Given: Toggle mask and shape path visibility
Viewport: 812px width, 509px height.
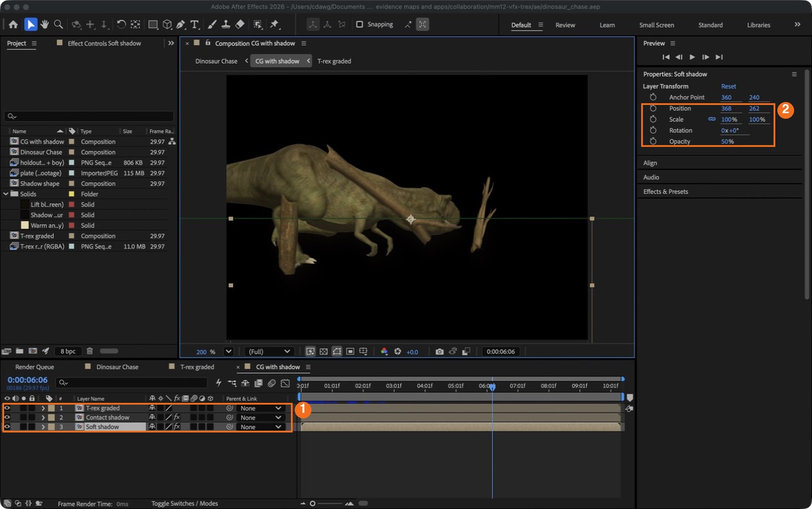Looking at the screenshot, I should pyautogui.click(x=337, y=352).
